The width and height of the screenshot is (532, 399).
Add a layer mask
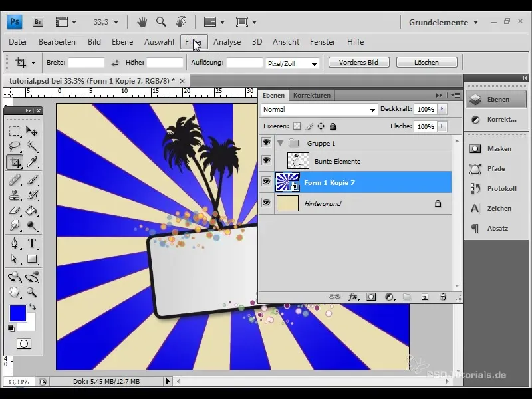(x=371, y=297)
